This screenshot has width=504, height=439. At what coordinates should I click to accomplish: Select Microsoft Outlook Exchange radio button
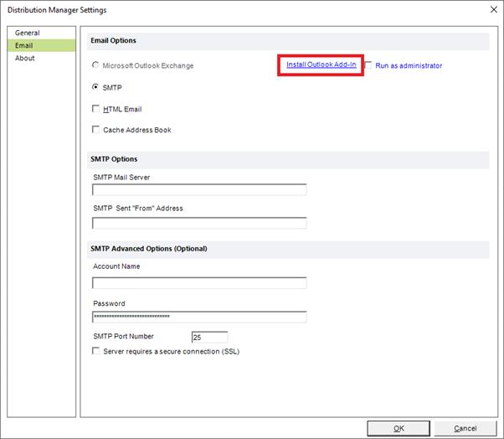[x=95, y=65]
